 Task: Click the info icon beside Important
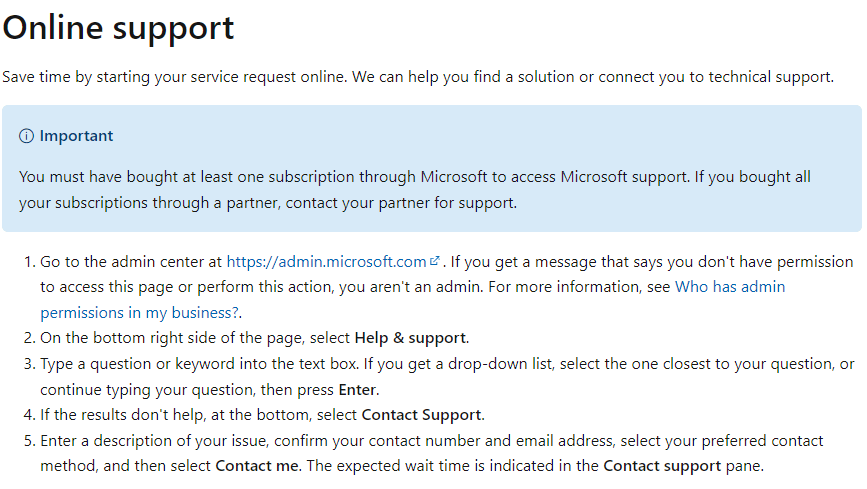click(x=26, y=136)
